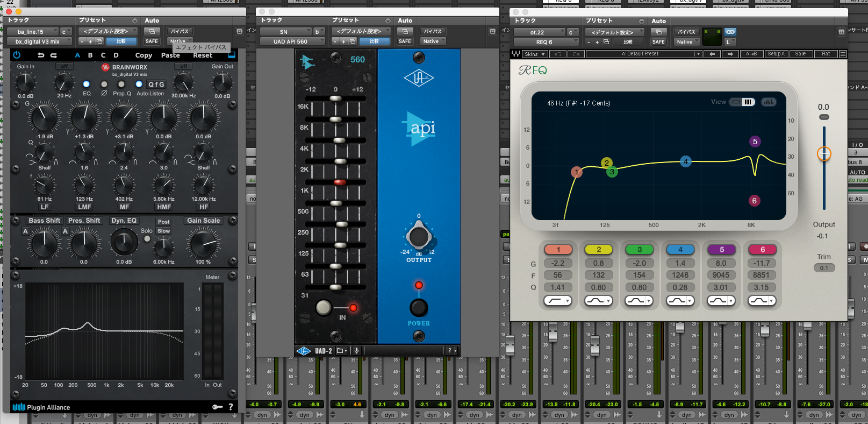Toggle the API 560 IN switch
This screenshot has height=424, width=868.
pyautogui.click(x=324, y=307)
